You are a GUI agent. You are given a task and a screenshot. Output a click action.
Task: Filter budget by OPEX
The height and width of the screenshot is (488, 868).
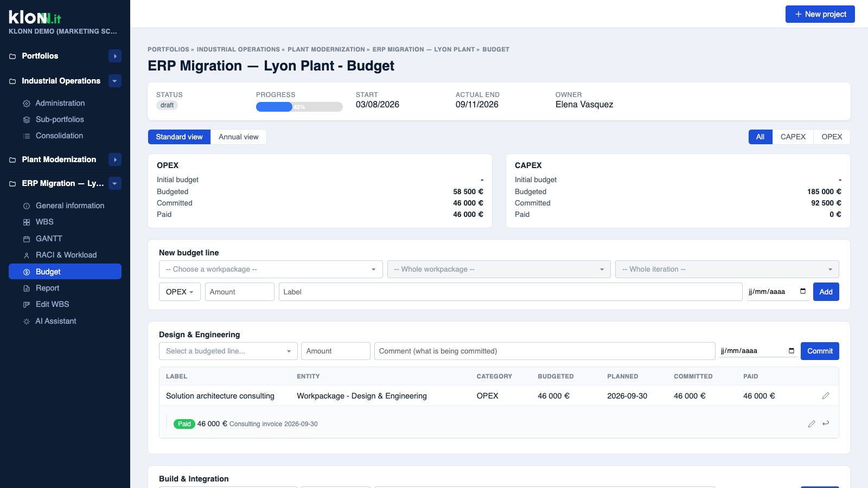click(832, 137)
